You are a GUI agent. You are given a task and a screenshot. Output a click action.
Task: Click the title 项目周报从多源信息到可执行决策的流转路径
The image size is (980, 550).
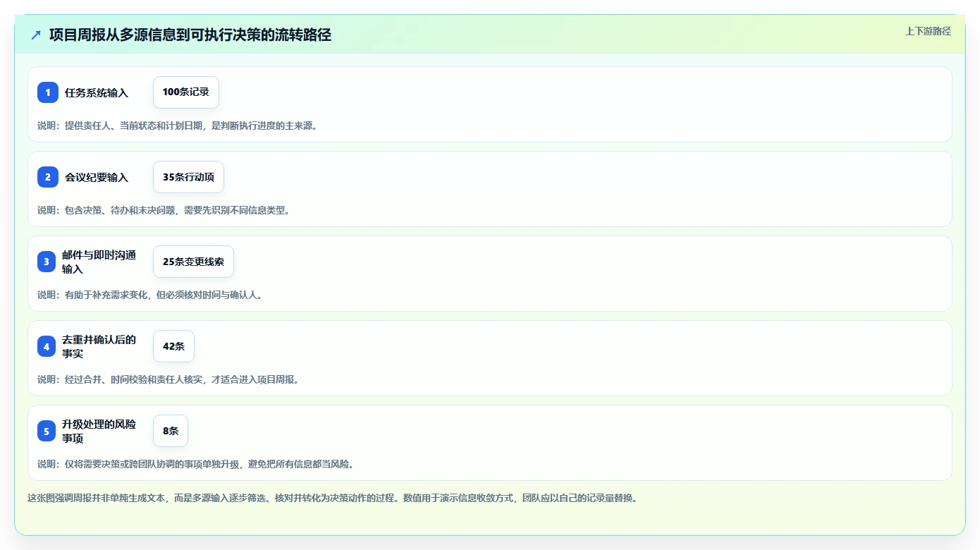click(190, 35)
